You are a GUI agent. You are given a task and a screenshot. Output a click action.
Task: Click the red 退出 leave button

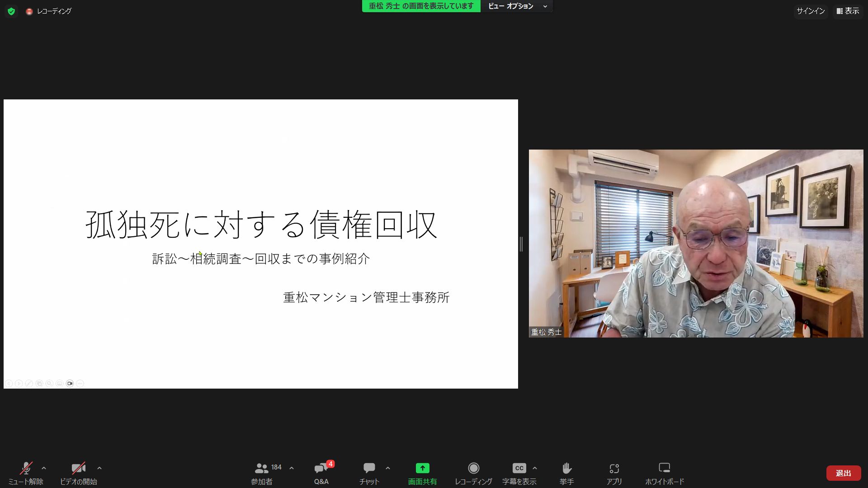843,473
